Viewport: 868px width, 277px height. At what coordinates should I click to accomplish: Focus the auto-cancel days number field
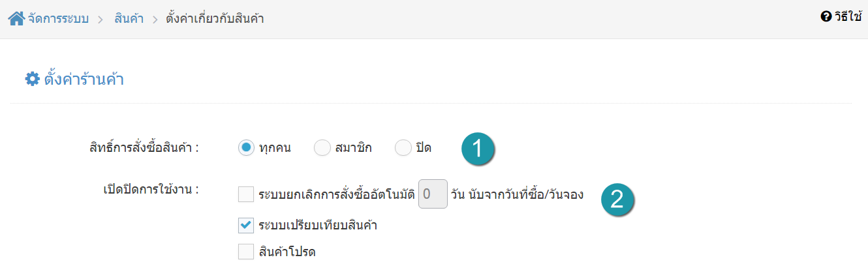click(x=433, y=194)
